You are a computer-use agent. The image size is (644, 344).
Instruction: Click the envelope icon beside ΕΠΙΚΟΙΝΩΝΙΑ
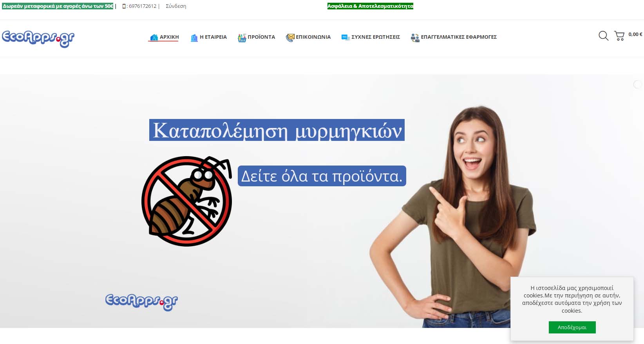(290, 38)
